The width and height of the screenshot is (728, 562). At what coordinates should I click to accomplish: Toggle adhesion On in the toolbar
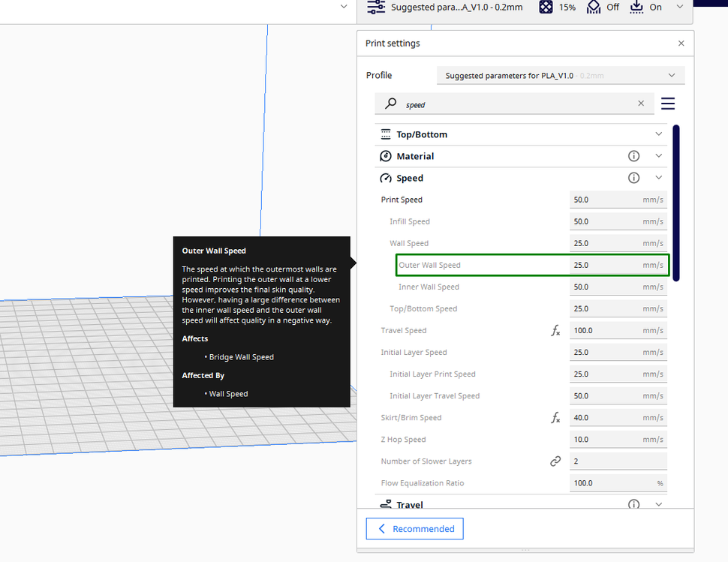(657, 7)
